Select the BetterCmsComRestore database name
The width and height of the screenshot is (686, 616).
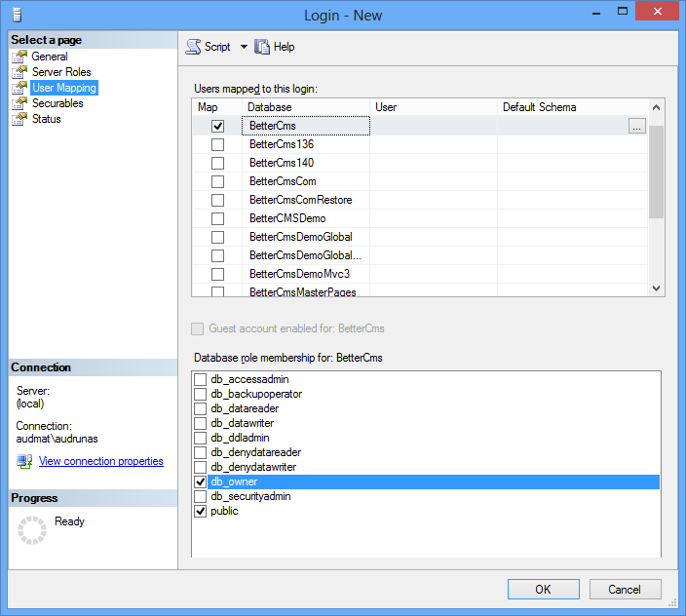pos(301,200)
